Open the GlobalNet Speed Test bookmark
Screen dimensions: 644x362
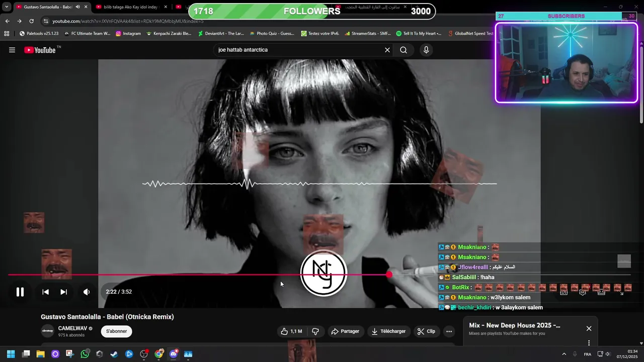[x=470, y=34]
